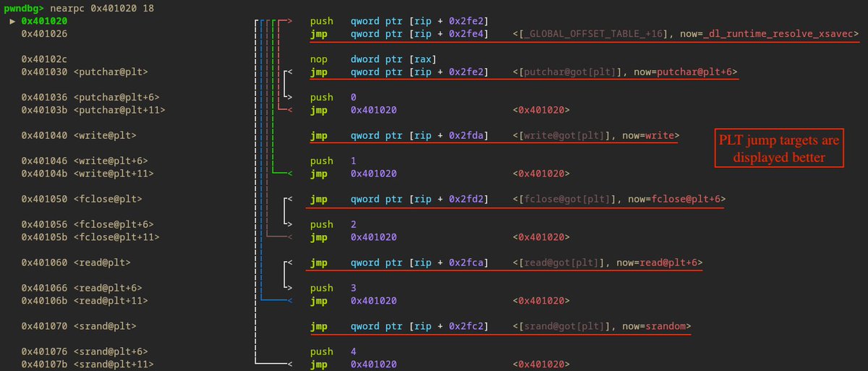Click the 'push qword ptr [rip + 0x2fe2]' instruction
The height and width of the screenshot is (371, 868).
(x=399, y=21)
